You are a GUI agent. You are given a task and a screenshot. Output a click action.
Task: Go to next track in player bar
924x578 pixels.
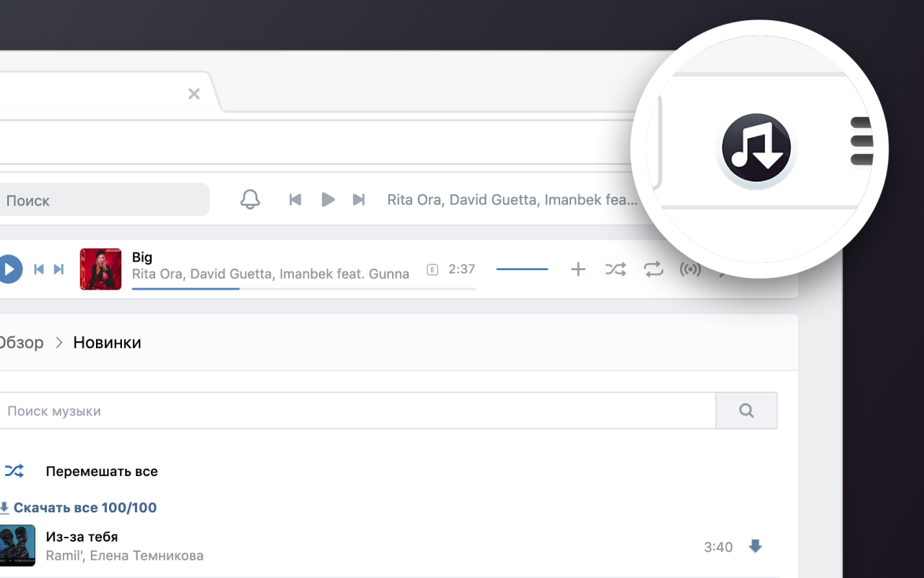click(59, 269)
